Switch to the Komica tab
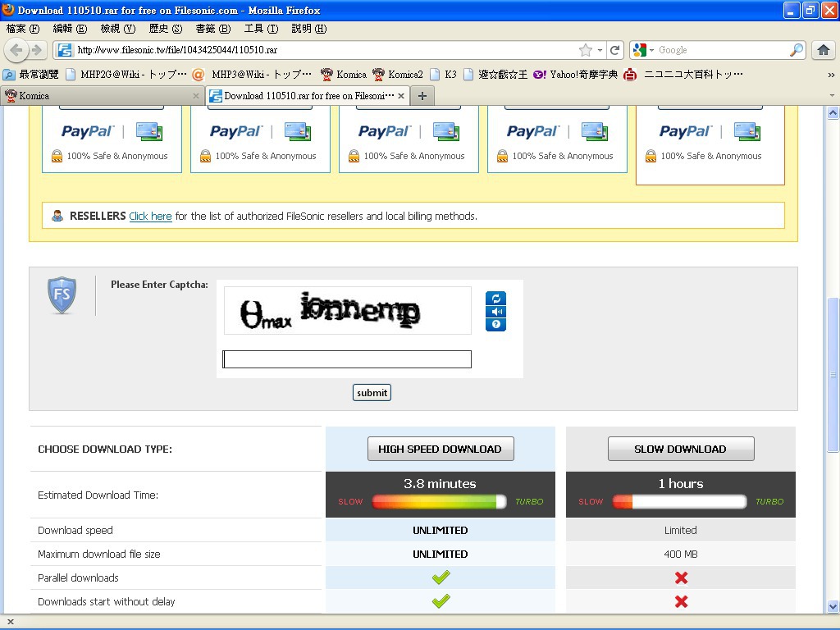This screenshot has height=630, width=840. (x=102, y=96)
